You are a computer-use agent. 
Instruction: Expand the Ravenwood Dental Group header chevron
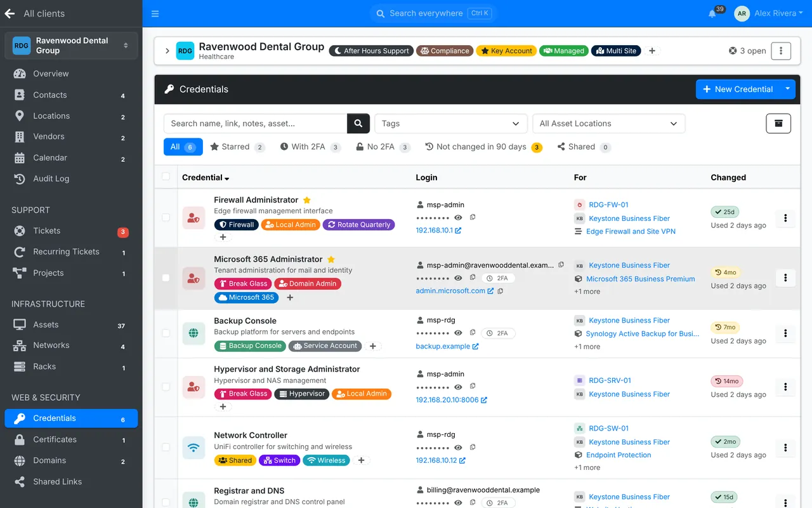click(x=167, y=51)
